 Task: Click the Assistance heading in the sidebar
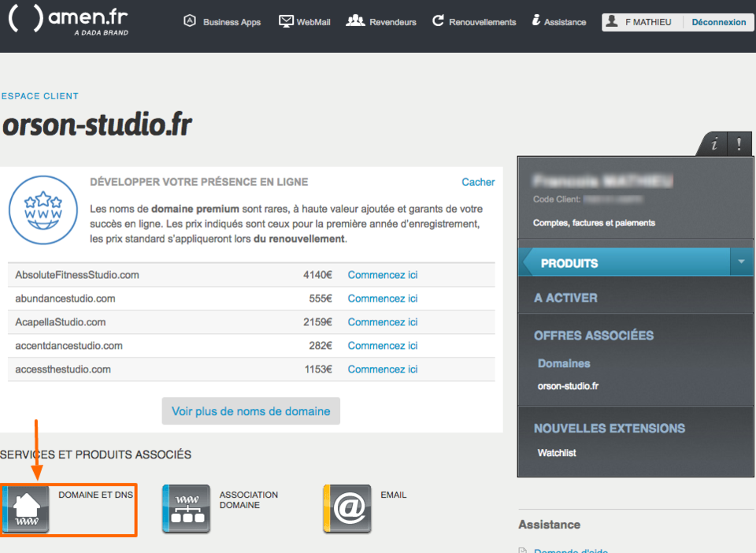[550, 525]
